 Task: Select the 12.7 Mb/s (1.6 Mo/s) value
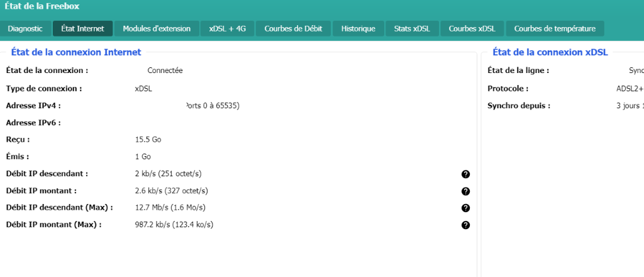[170, 208]
